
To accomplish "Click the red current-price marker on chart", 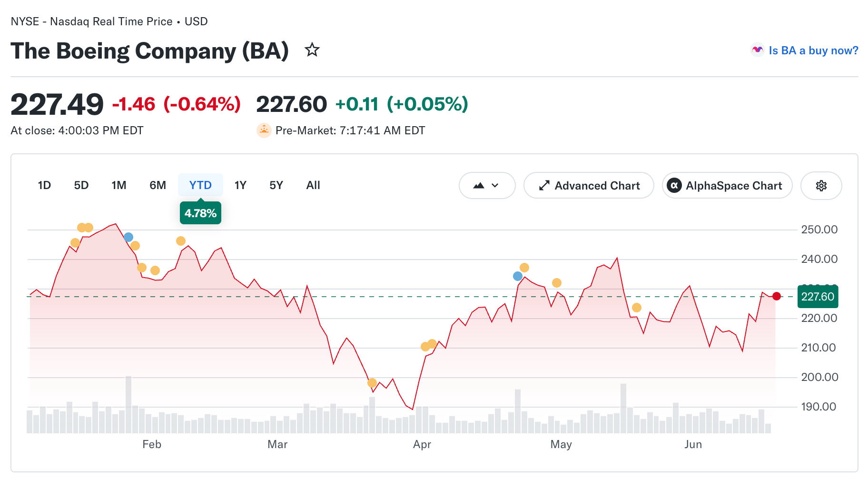I will [x=777, y=296].
